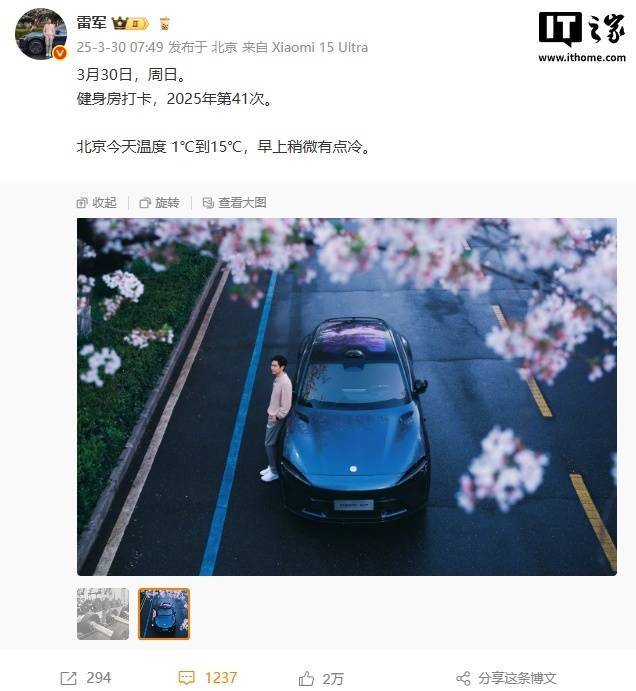Click the orange verified V badge
The image size is (636, 691).
click(60, 53)
